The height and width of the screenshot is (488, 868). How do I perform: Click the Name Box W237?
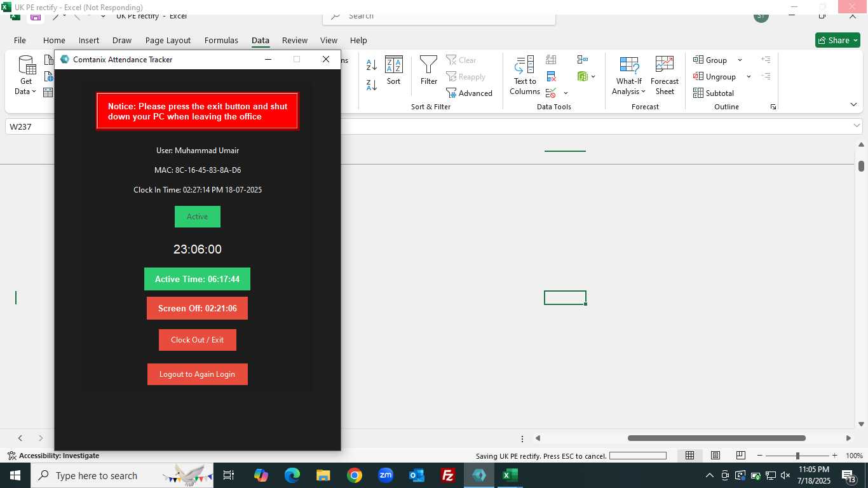[31, 126]
